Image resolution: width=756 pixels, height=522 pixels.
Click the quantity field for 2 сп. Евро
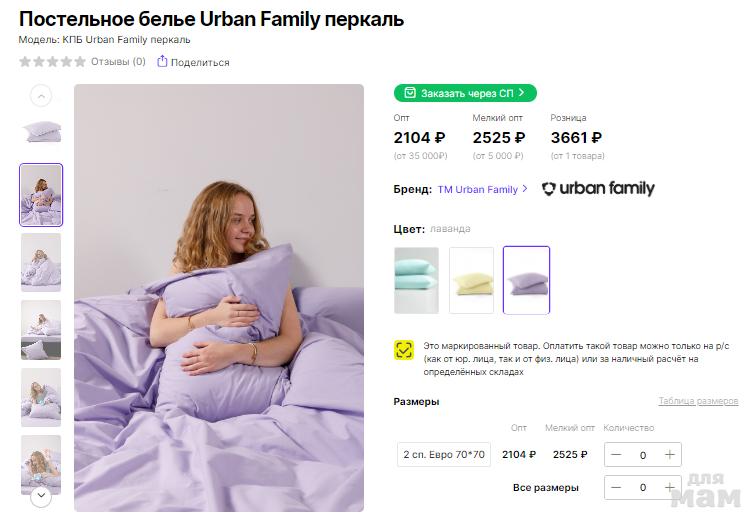click(x=642, y=455)
